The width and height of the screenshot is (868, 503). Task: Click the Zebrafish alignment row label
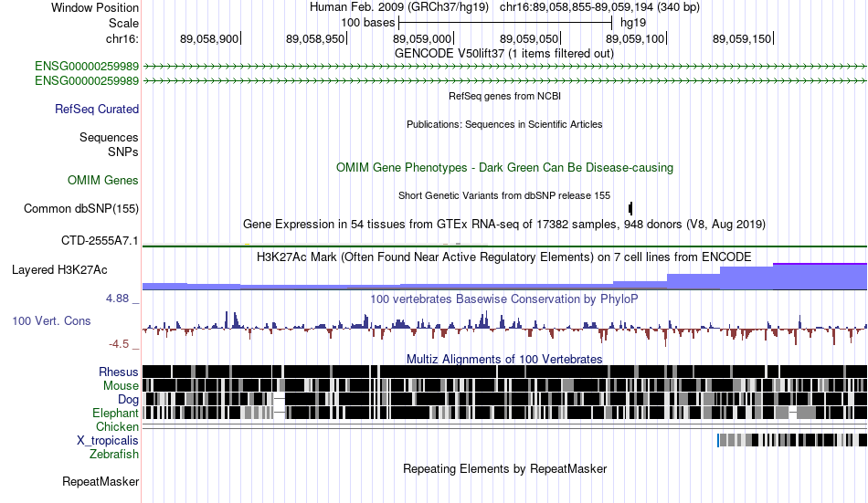pos(114,455)
